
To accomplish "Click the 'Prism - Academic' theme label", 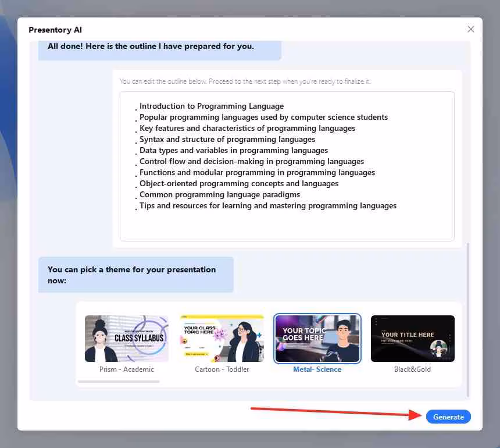I will [127, 369].
